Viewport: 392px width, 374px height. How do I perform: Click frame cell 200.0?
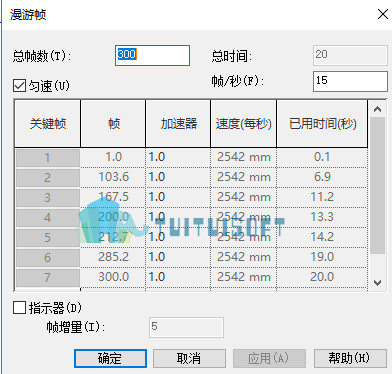[x=113, y=217]
